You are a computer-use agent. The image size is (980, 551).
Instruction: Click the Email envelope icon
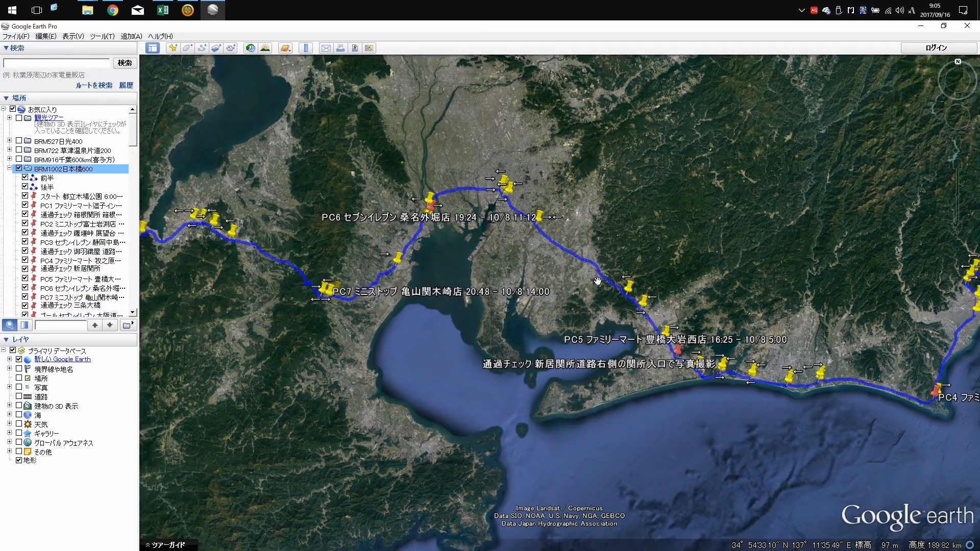[326, 48]
